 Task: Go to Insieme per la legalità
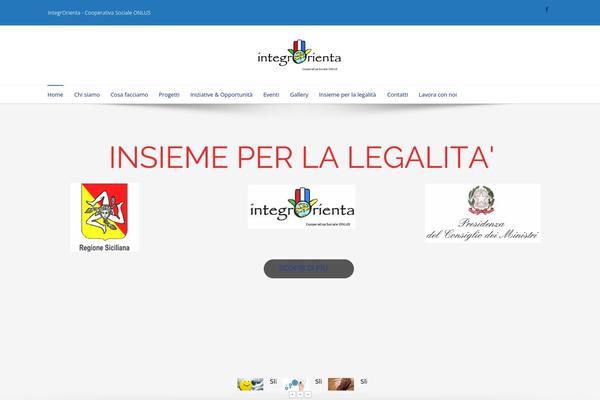point(347,95)
